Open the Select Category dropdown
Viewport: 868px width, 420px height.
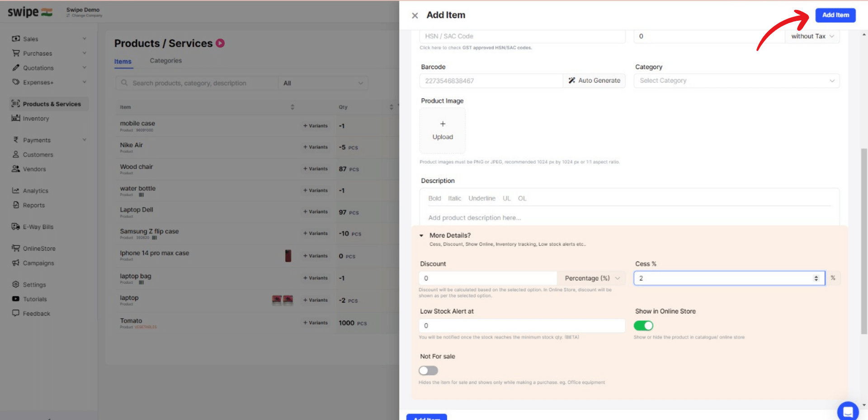736,81
